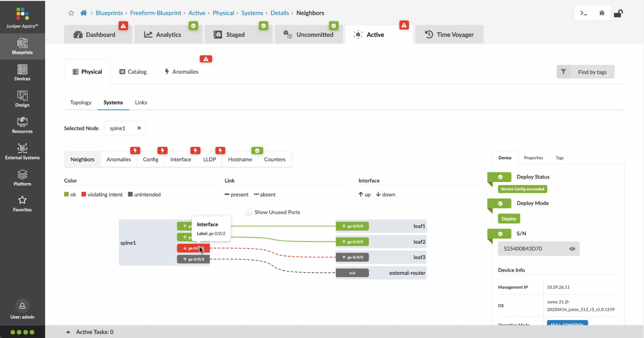Click the serial number 525400B43D70 field
Screen dimensions: 644x338
coord(538,249)
